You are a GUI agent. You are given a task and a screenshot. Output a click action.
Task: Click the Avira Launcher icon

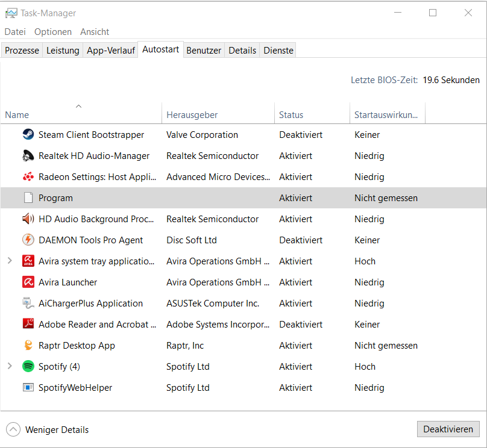28,282
